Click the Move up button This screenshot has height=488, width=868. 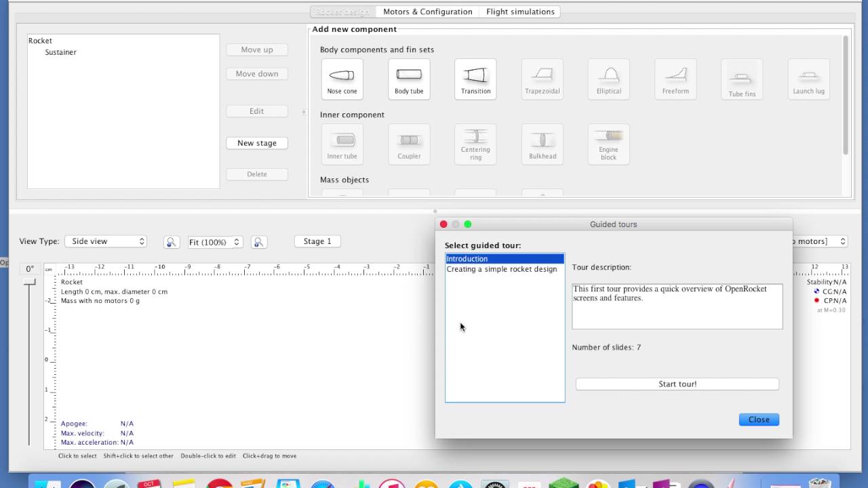click(257, 49)
